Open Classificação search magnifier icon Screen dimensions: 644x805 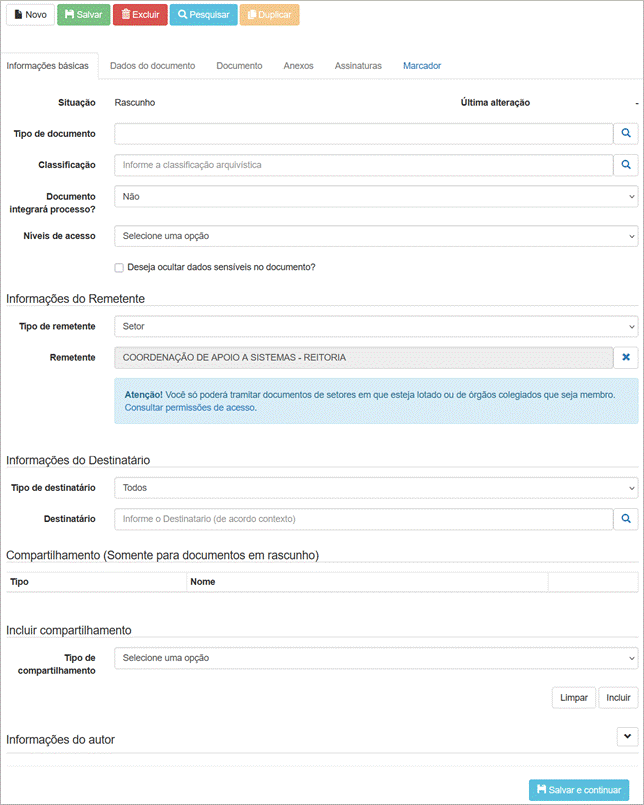[626, 165]
